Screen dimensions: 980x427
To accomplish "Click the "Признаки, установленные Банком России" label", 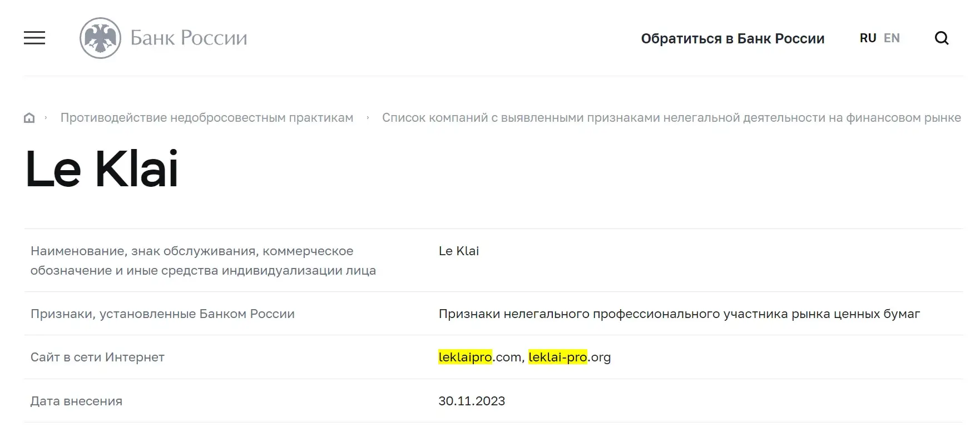I will [x=163, y=314].
